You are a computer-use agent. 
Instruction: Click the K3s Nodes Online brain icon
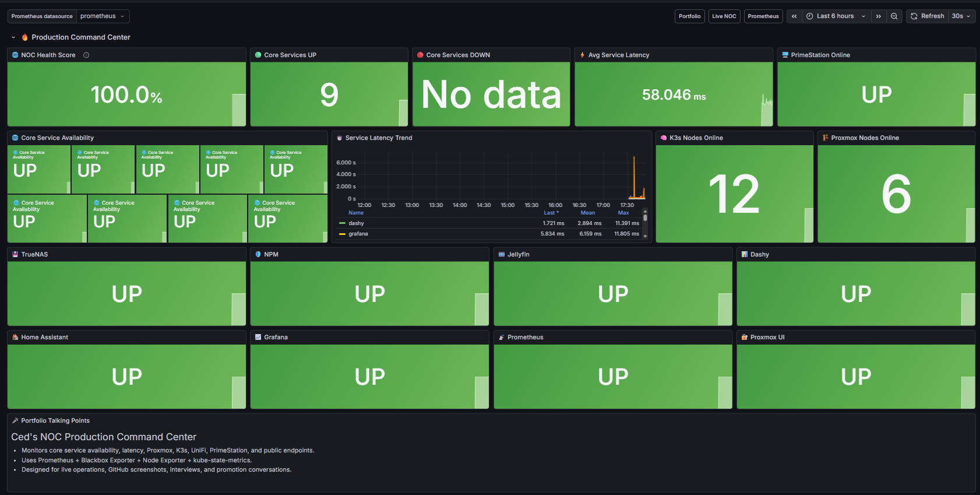[664, 138]
